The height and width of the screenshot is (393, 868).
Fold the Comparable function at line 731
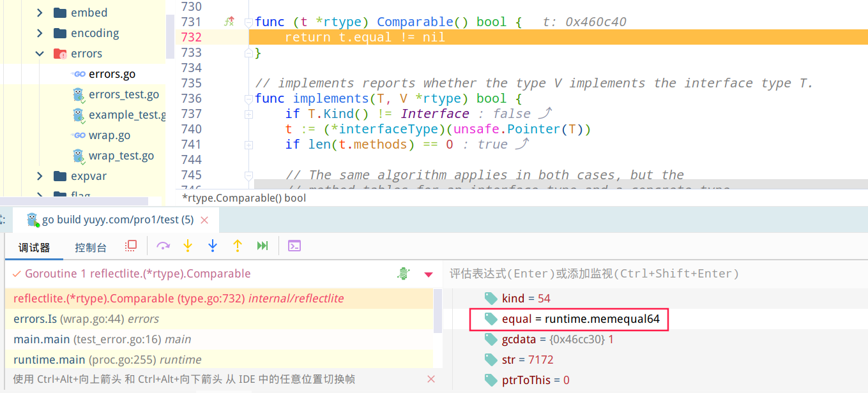tap(248, 22)
